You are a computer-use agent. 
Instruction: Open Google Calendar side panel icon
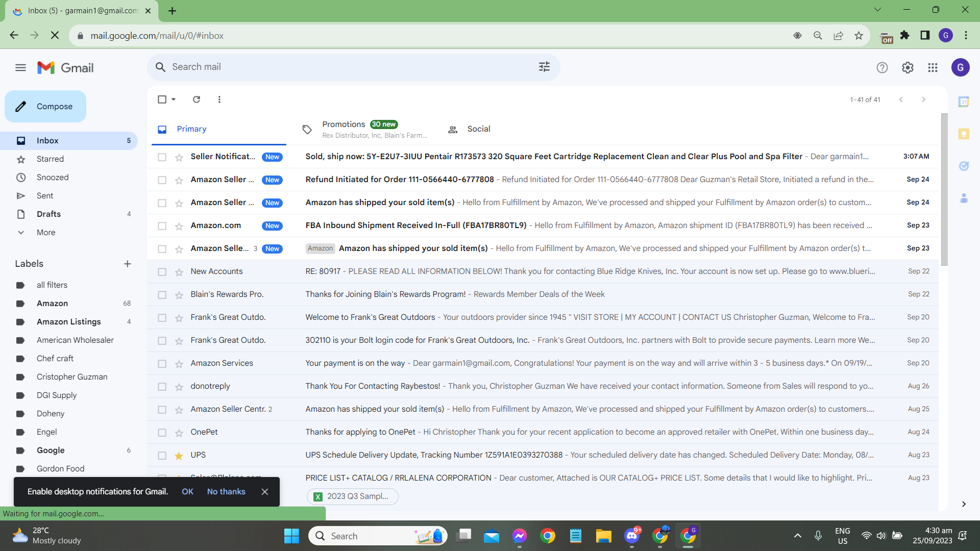click(964, 102)
